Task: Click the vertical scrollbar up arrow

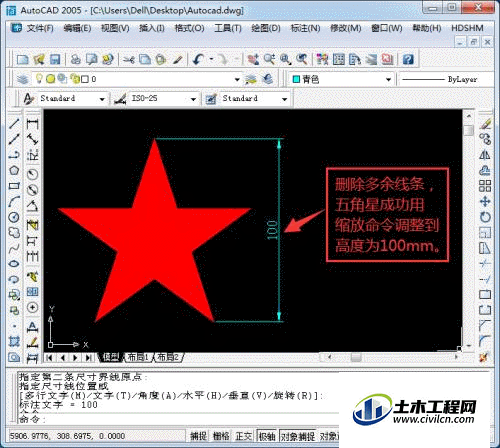Action: coord(469,116)
